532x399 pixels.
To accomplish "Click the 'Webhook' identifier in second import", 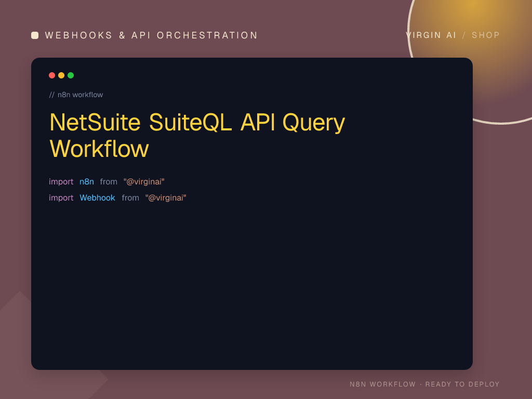I will tap(97, 198).
